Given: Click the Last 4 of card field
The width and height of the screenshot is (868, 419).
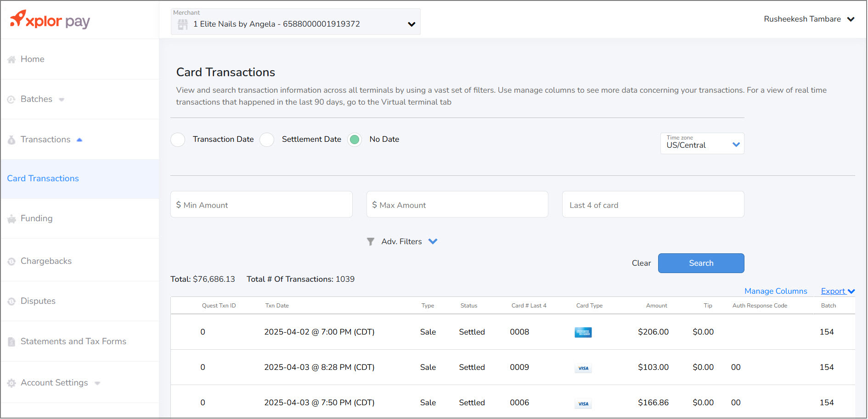Looking at the screenshot, I should [653, 205].
